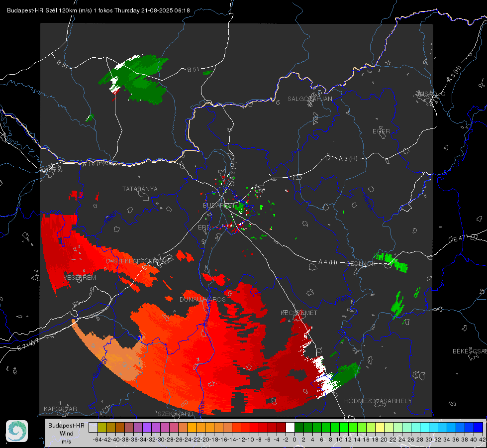This screenshot has width=487, height=448.
Task: Pick the orange swatch between -24 and -22
Action: tap(192, 428)
